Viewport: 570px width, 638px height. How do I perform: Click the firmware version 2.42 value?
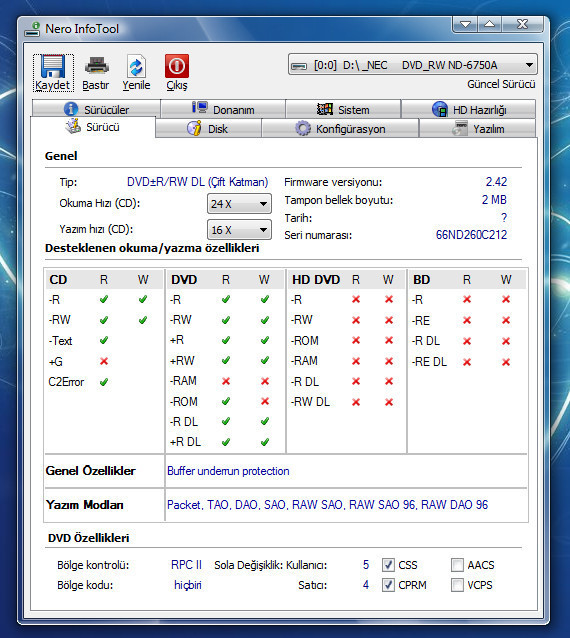click(496, 181)
